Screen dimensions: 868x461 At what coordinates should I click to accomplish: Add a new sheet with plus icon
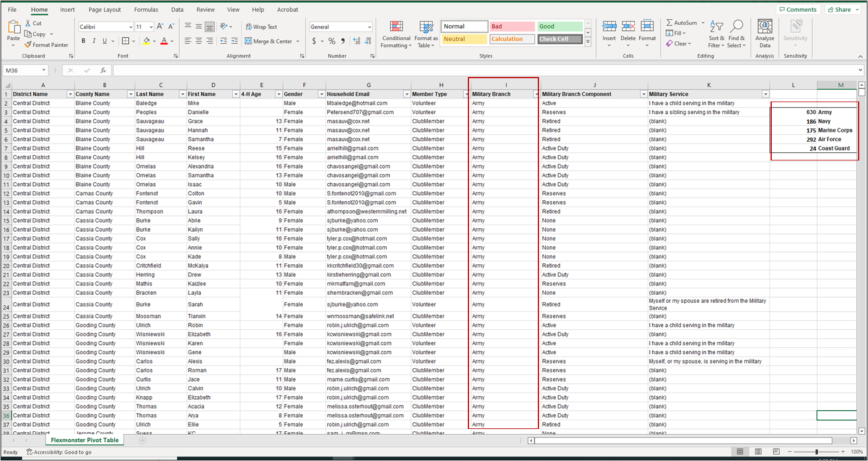tap(142, 441)
